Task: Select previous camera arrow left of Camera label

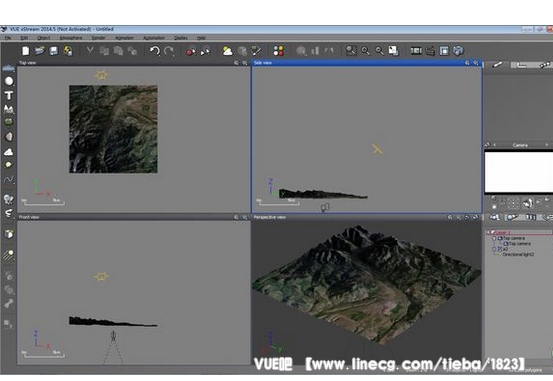Action: (494, 145)
